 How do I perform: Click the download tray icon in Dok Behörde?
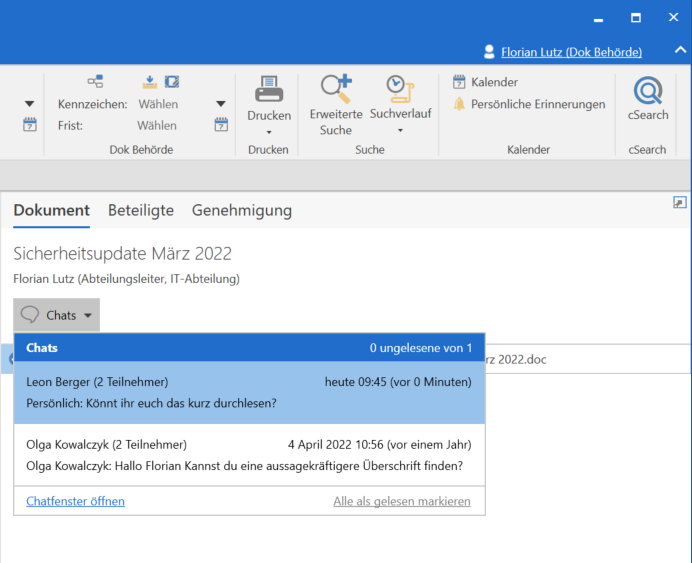150,82
